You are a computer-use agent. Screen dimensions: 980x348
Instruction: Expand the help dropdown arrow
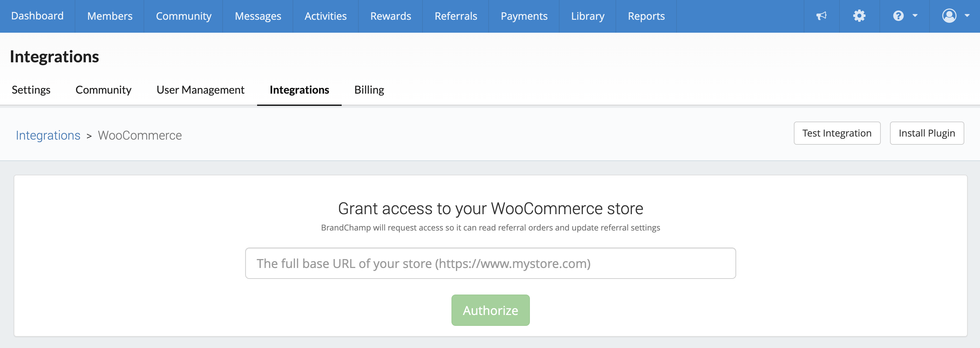pyautogui.click(x=915, y=16)
